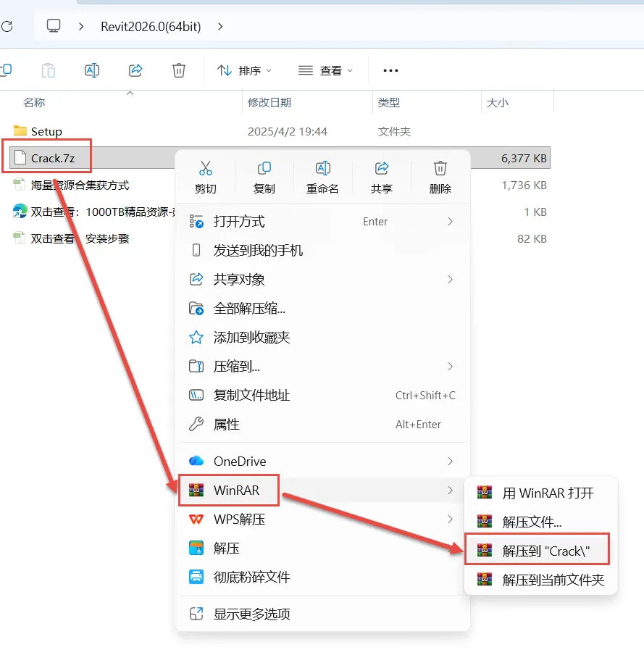Image resolution: width=644 pixels, height=655 pixels.
Task: Click 共享 share in the context menu
Action: tap(381, 178)
